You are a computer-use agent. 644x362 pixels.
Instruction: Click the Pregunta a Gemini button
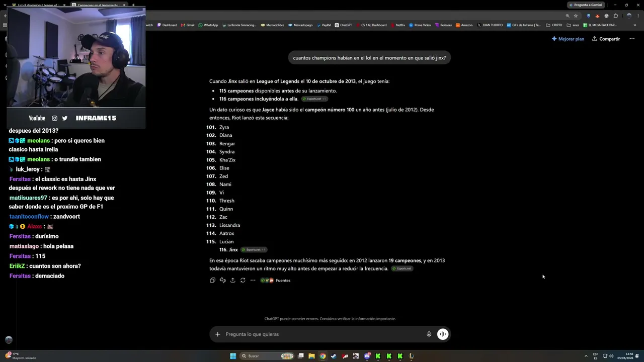coord(585,5)
